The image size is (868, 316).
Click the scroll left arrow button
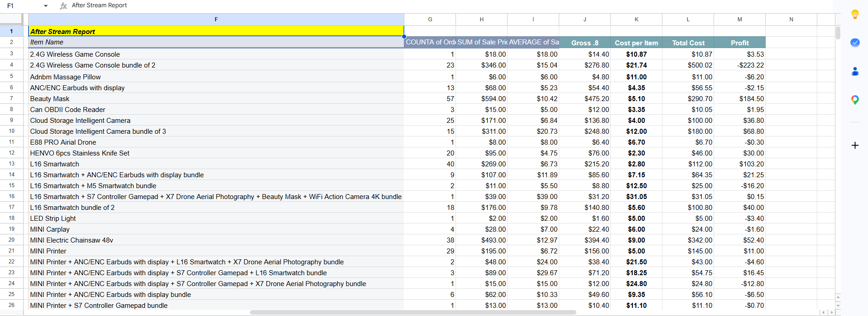pos(823,312)
